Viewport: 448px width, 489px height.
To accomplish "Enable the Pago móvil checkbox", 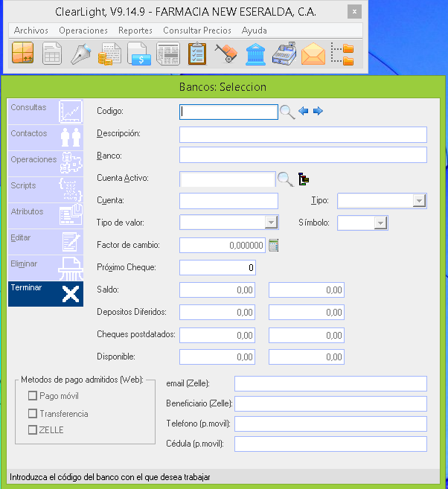I will (x=33, y=396).
